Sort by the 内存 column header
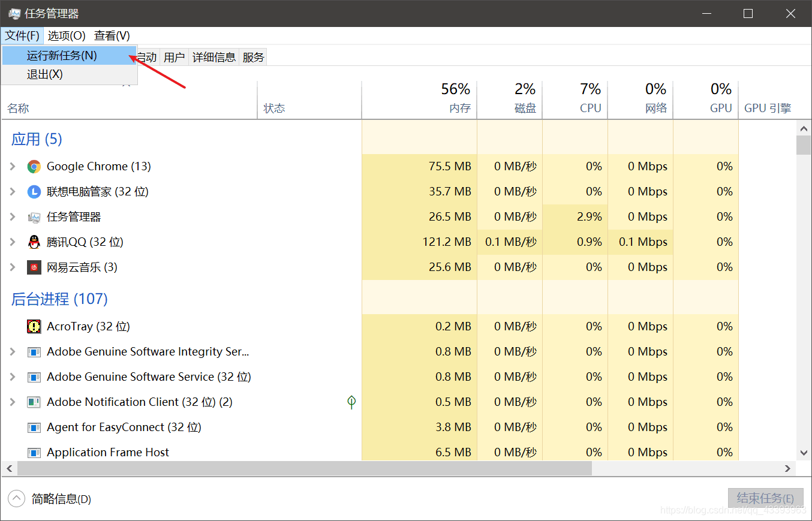The width and height of the screenshot is (812, 521). [x=420, y=100]
